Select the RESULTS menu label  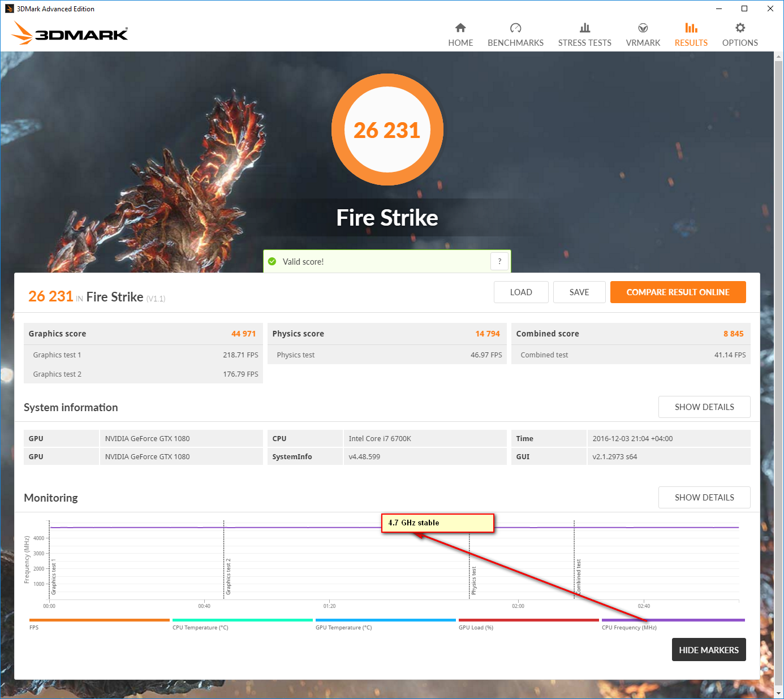click(x=691, y=43)
